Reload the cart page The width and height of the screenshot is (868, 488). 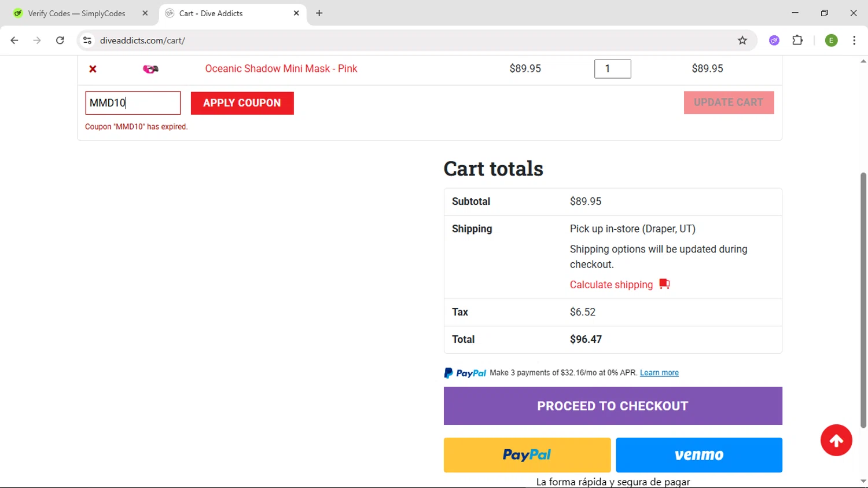click(x=60, y=41)
